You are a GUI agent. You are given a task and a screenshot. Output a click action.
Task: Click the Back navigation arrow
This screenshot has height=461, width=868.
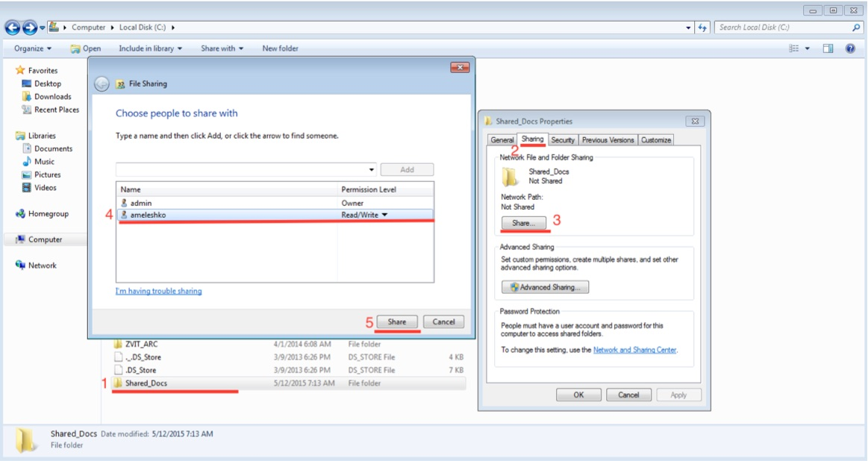pos(13,27)
